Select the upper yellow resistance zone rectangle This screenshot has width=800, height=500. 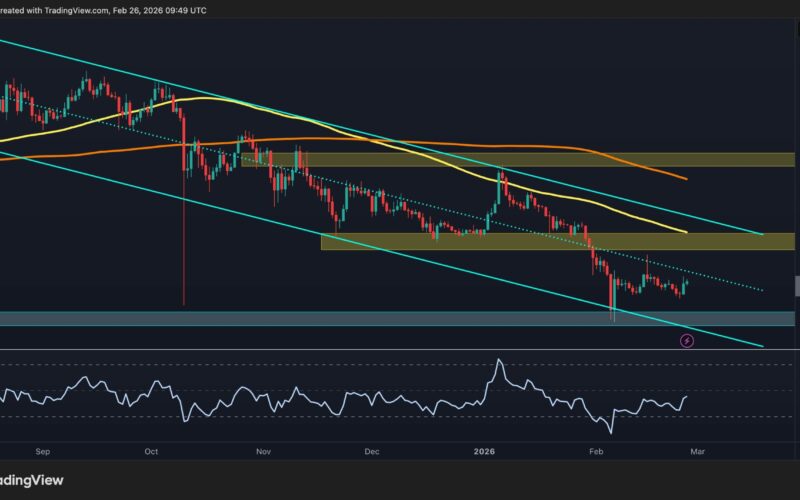(x=520, y=160)
